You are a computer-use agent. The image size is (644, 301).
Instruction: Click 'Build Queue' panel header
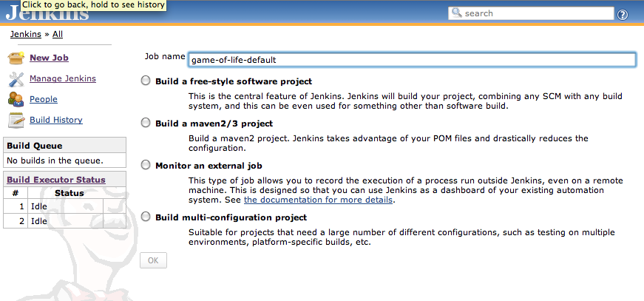[64, 146]
